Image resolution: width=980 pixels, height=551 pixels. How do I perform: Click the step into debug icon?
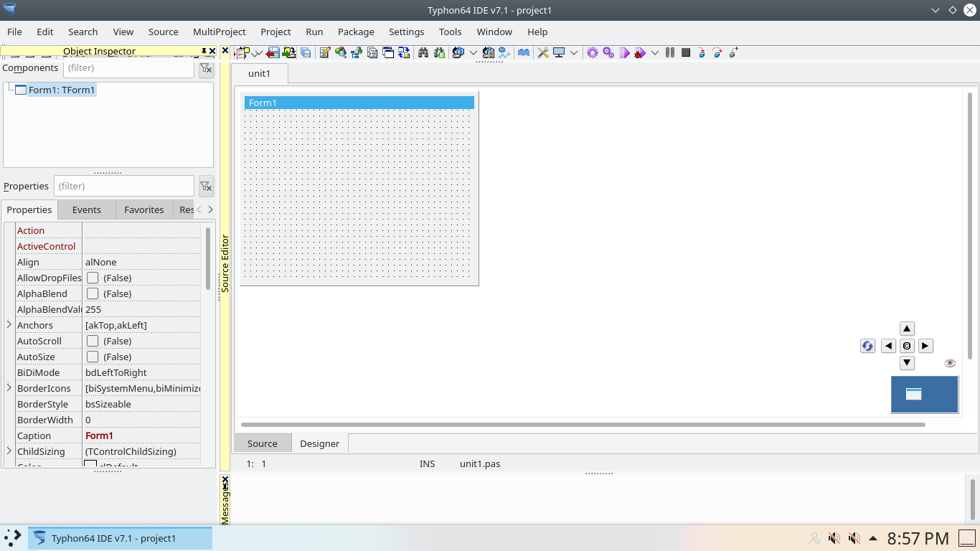701,52
